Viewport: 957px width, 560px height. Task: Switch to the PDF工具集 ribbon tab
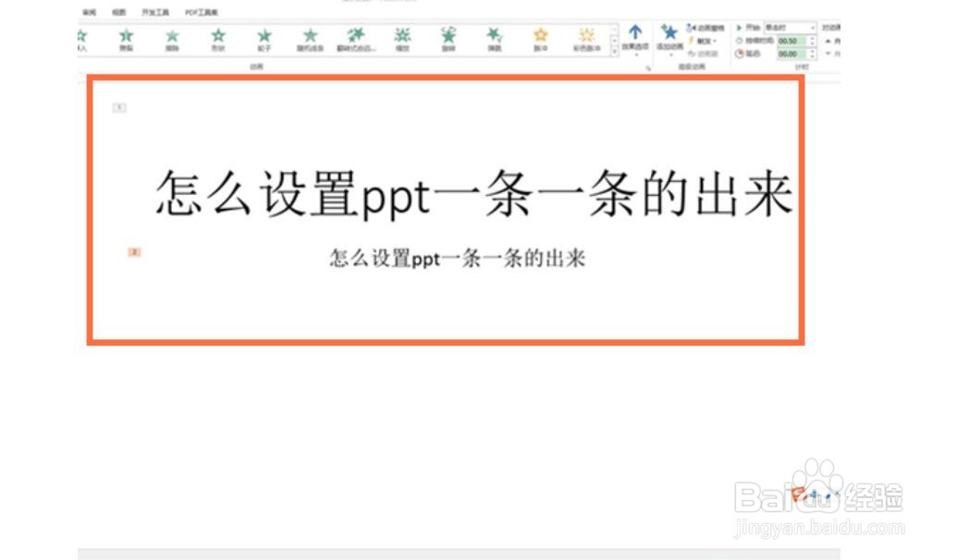202,12
